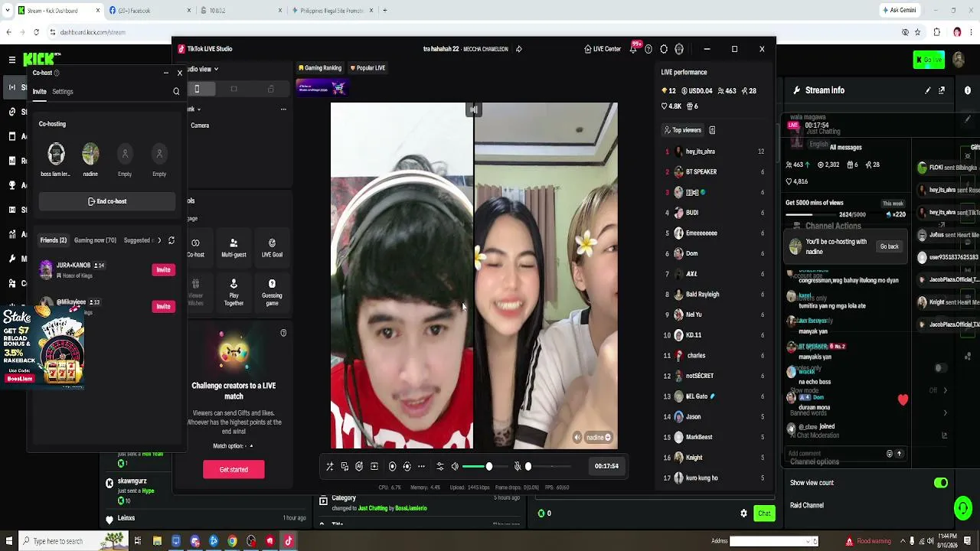Click the magic wand effects icon under preview
This screenshot has height=551, width=980.
click(330, 466)
